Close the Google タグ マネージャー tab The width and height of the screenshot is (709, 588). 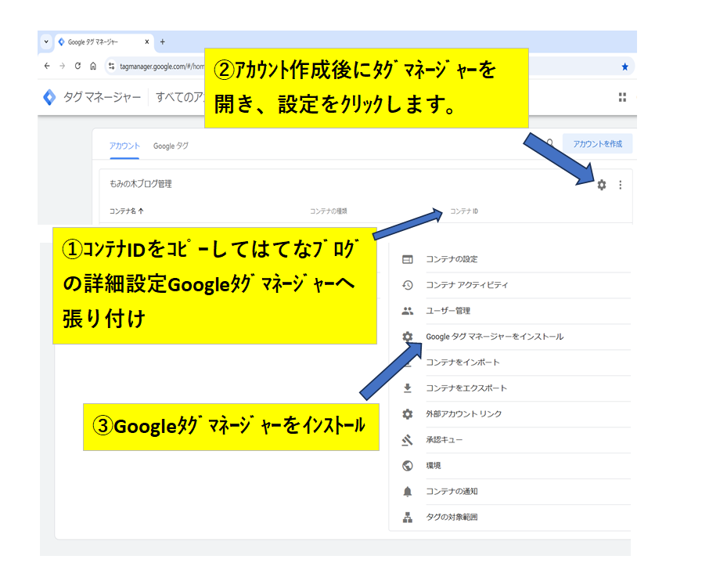(146, 42)
